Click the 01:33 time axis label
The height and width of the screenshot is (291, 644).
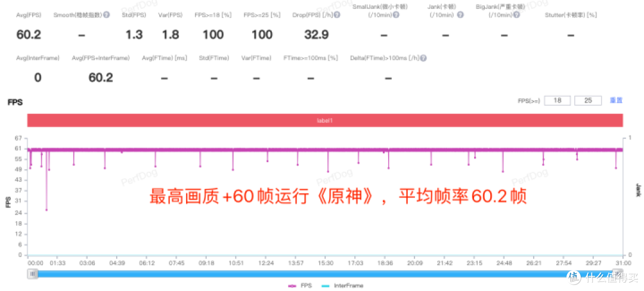tap(57, 263)
